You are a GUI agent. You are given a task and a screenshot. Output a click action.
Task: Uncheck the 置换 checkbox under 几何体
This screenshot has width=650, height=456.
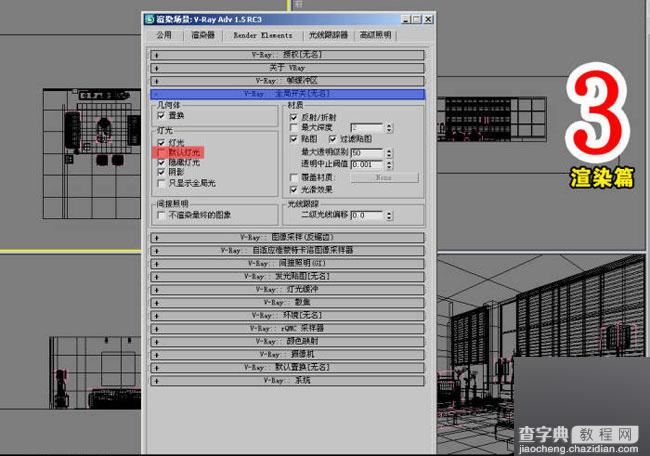[x=161, y=115]
